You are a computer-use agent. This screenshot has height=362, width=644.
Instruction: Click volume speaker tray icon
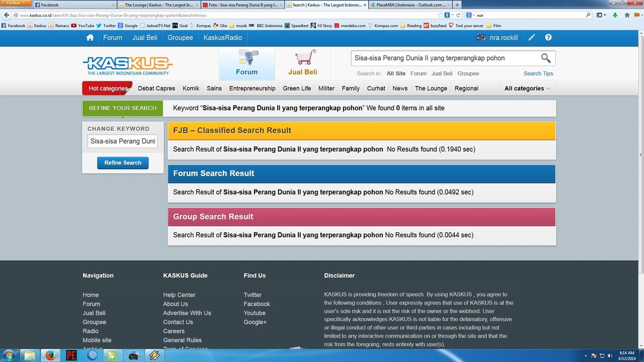pos(610,355)
